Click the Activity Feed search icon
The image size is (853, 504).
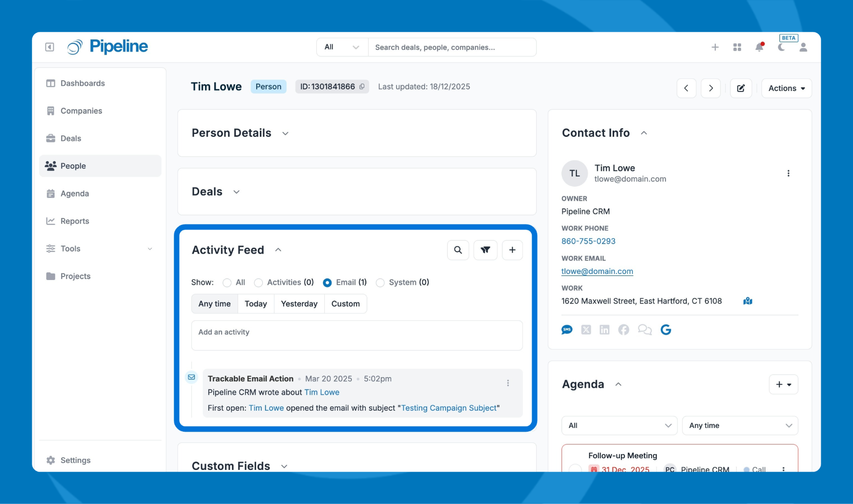click(458, 250)
